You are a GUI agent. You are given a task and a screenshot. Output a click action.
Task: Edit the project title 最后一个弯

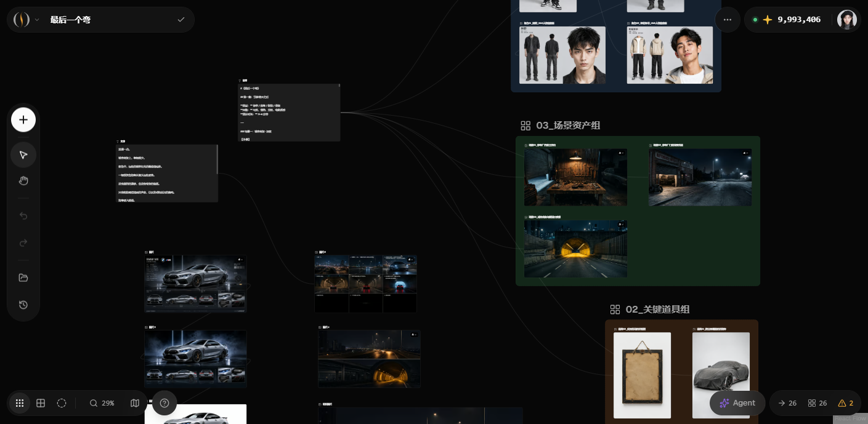70,20
